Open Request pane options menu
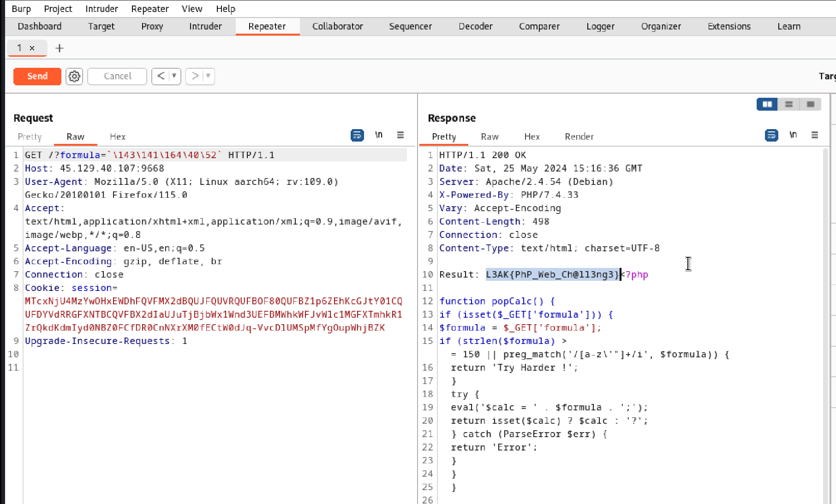This screenshot has height=504, width=836. 400,135
